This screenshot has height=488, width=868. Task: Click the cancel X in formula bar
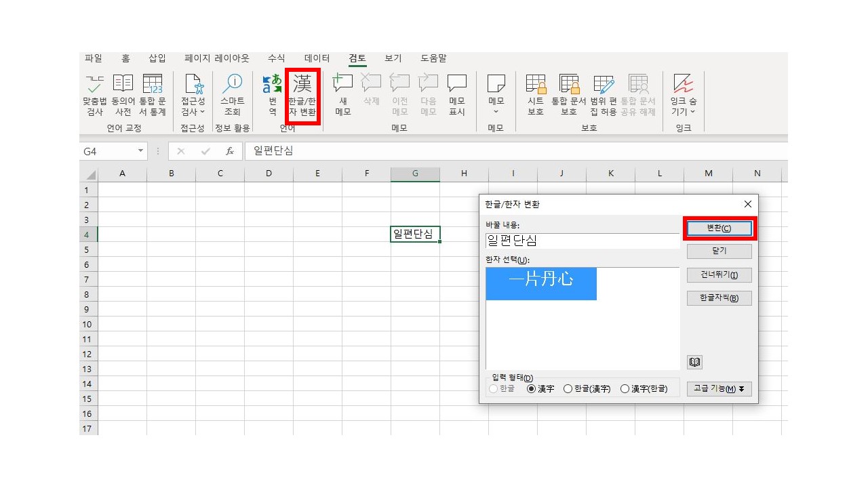(180, 151)
